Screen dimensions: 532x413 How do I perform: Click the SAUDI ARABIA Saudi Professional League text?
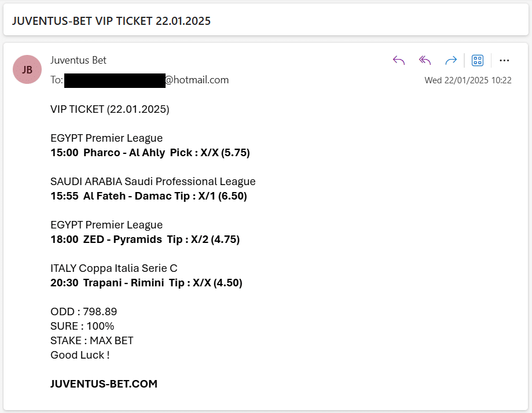click(x=153, y=182)
